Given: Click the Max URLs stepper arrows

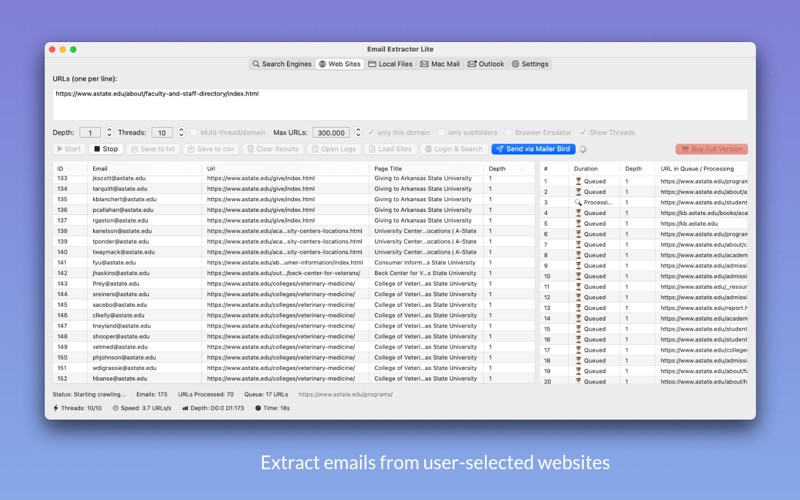Looking at the screenshot, I should (x=358, y=133).
